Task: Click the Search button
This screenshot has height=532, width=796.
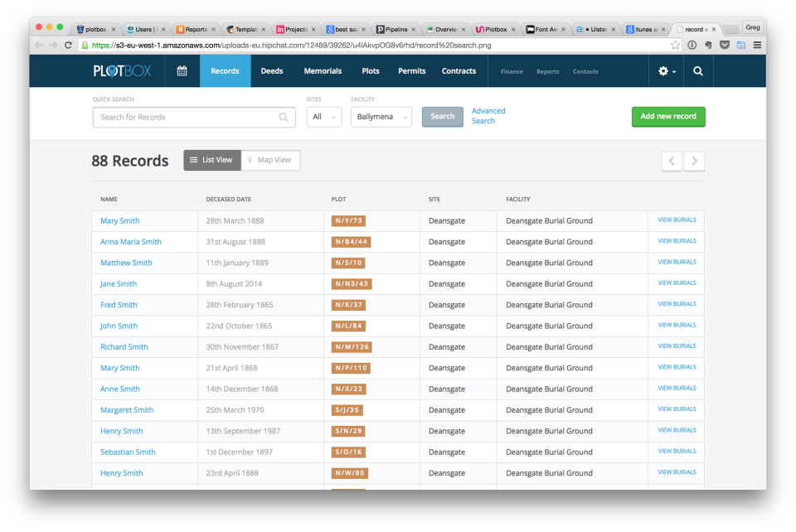Action: 442,117
